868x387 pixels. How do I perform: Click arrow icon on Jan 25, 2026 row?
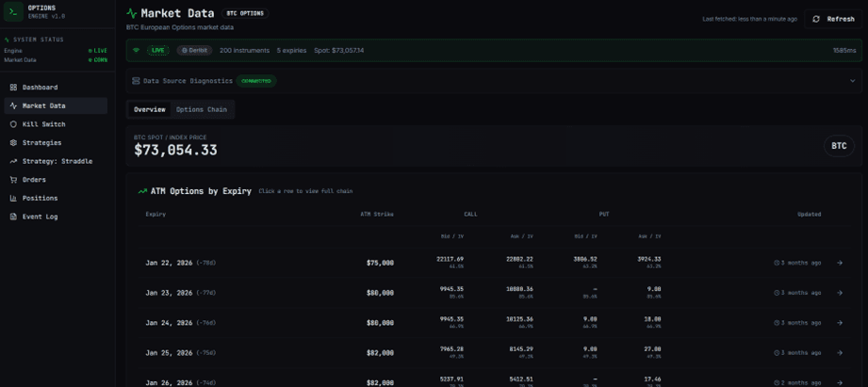tap(840, 352)
